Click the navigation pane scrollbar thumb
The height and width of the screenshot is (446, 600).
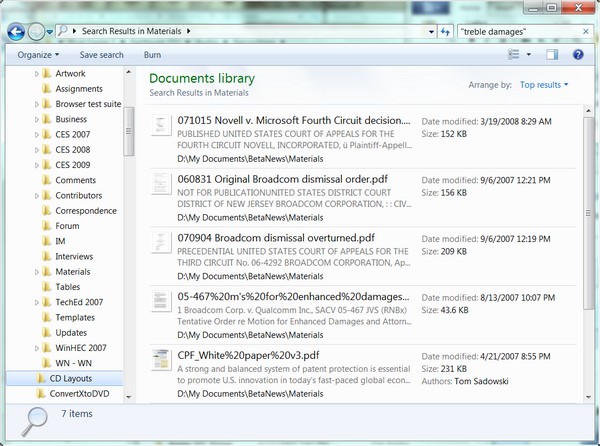point(129,131)
